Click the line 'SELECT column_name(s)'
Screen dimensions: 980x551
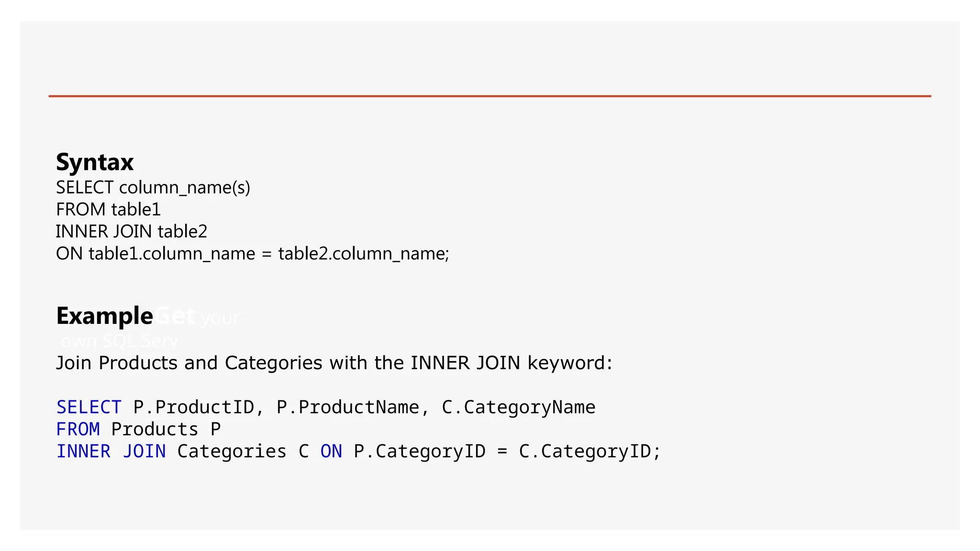(153, 187)
